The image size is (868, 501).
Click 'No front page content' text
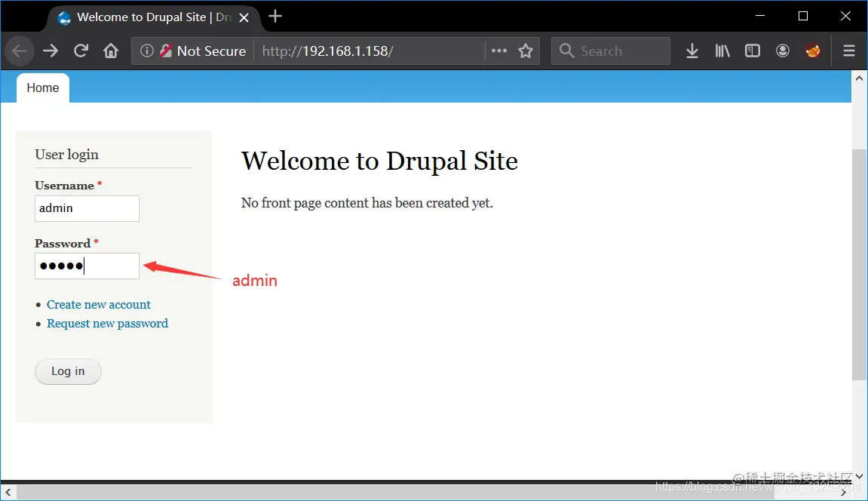point(367,203)
